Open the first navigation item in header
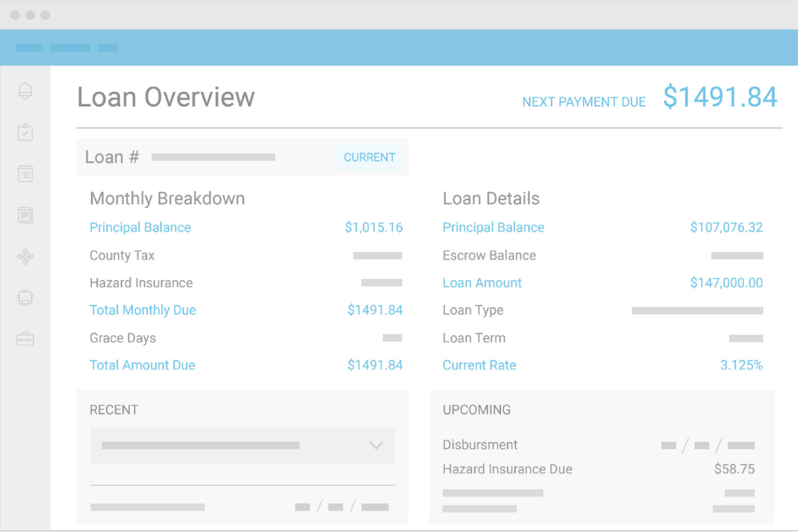 point(30,47)
